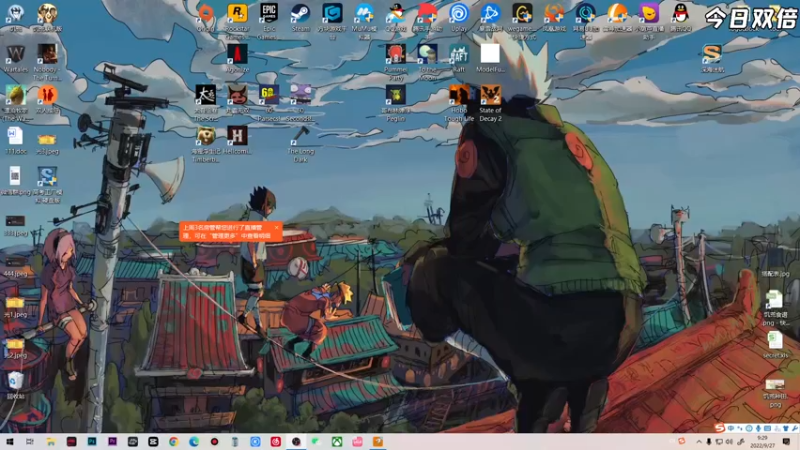
Task: Select the 444.jpeg desktop file
Action: coord(15,262)
